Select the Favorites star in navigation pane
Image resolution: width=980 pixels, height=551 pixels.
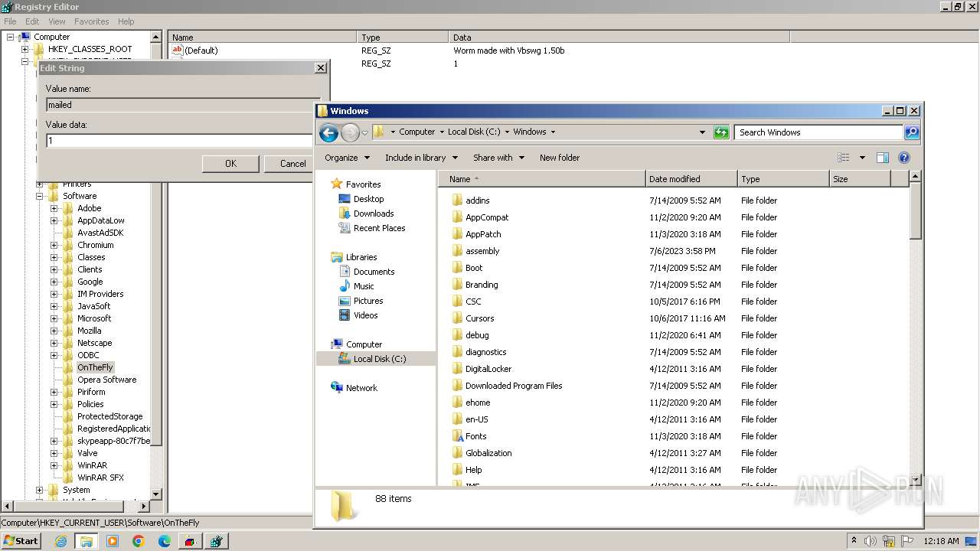pos(336,184)
